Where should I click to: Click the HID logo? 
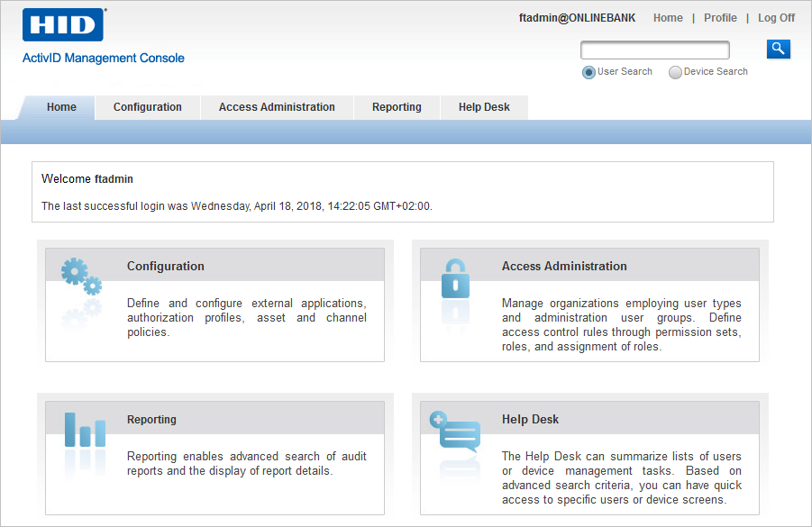point(63,25)
